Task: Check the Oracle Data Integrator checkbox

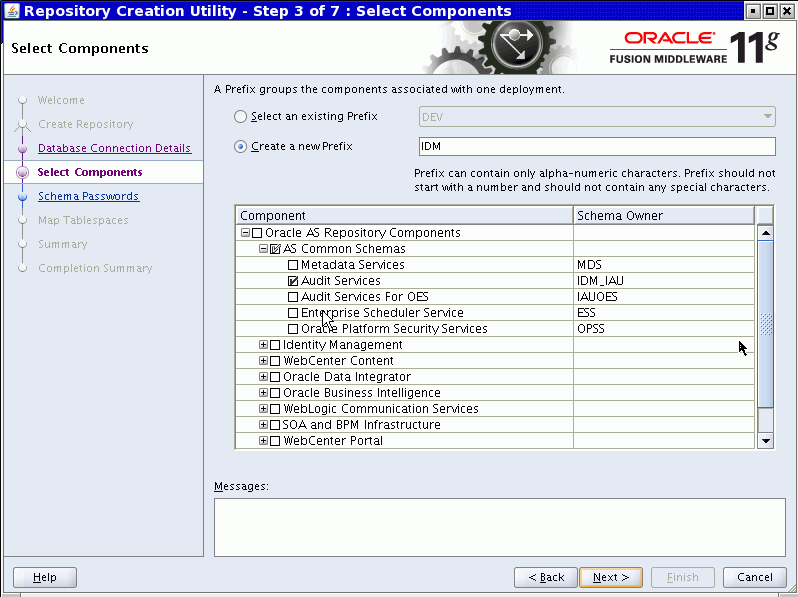Action: pos(275,377)
